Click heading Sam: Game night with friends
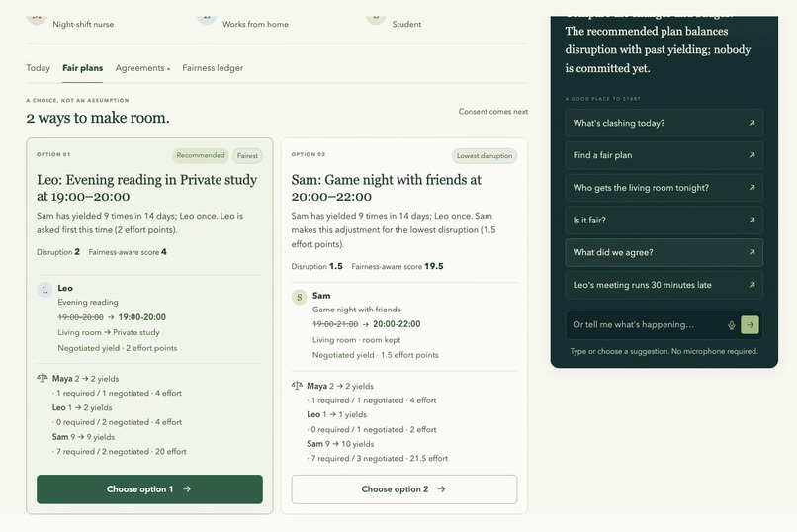 387,188
